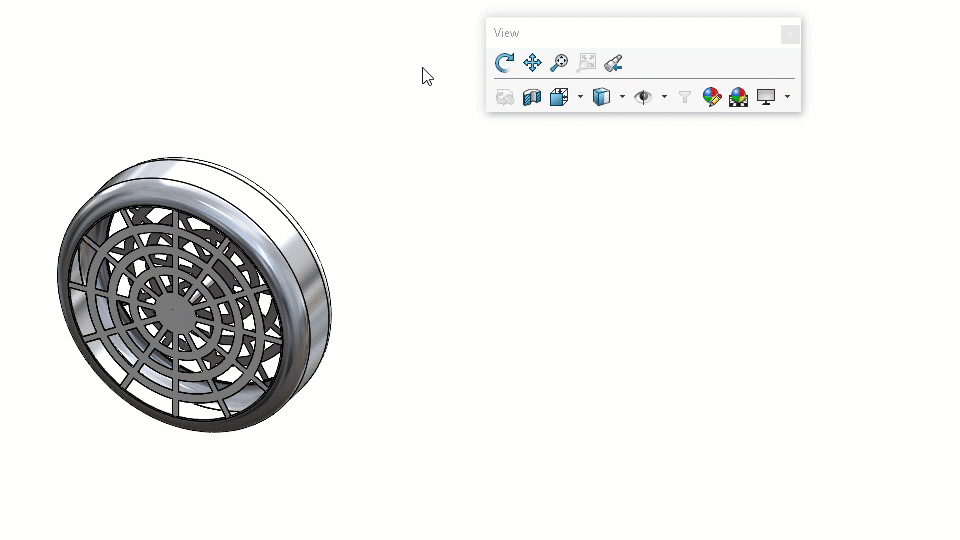Click the grayed Previous View icon

[504, 97]
